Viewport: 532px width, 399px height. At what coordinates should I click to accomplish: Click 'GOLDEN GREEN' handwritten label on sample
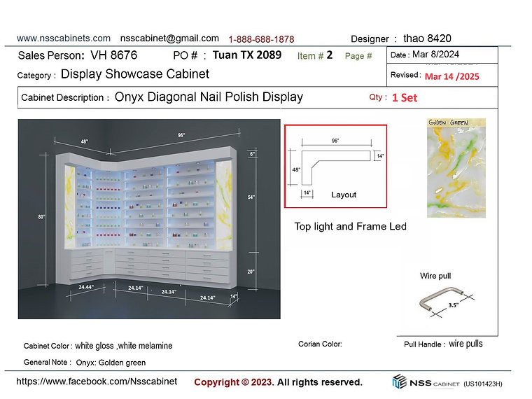pyautogui.click(x=449, y=122)
